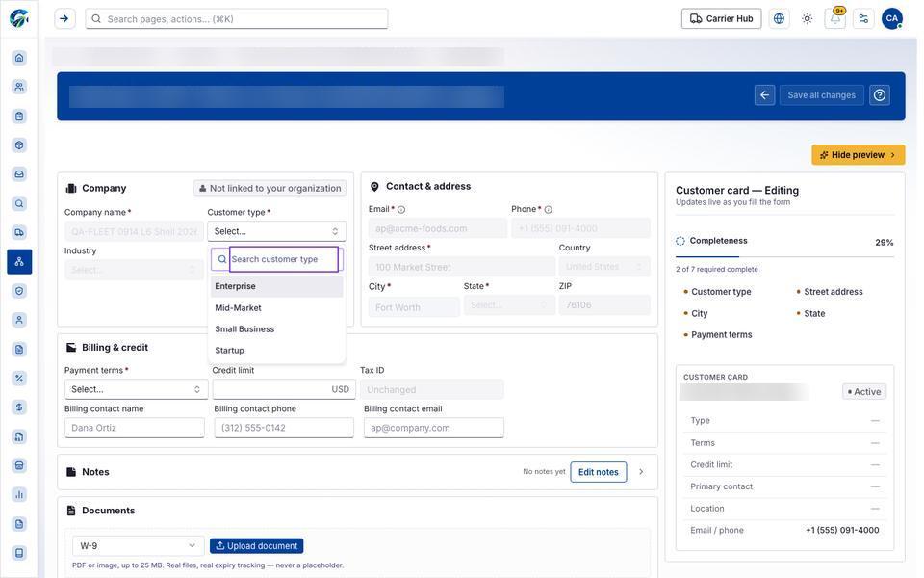Click the Billing contact phone field

point(283,428)
